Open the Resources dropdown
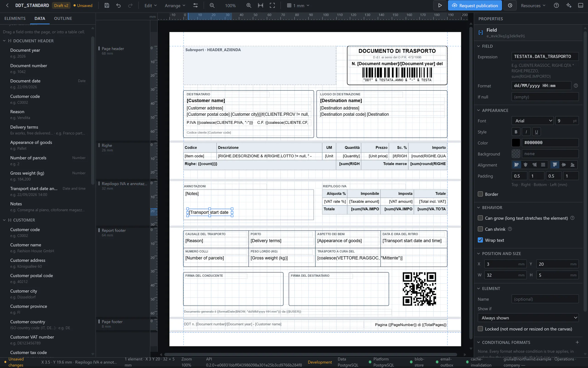 pyautogui.click(x=533, y=5)
